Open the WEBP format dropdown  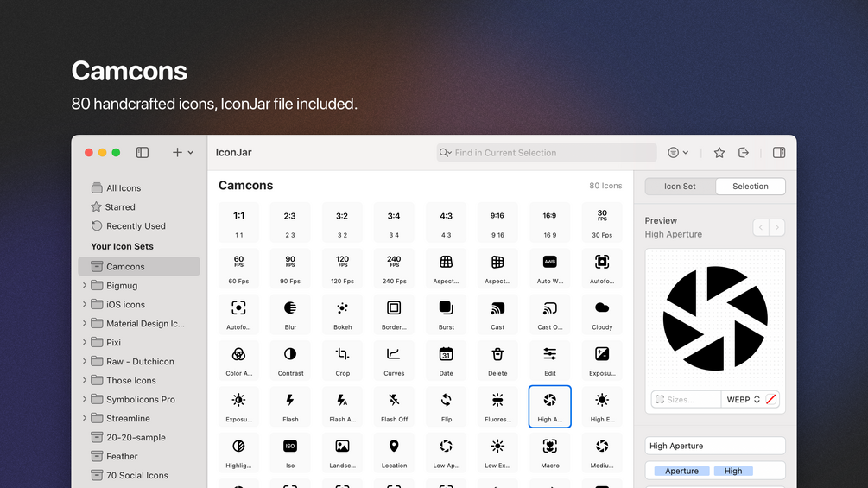[743, 400]
